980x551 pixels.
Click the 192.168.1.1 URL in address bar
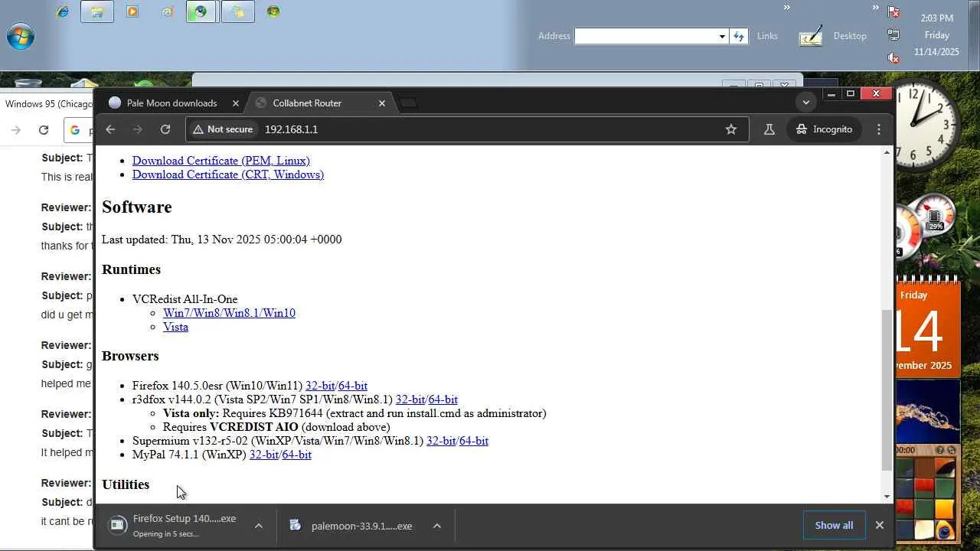[x=291, y=129]
